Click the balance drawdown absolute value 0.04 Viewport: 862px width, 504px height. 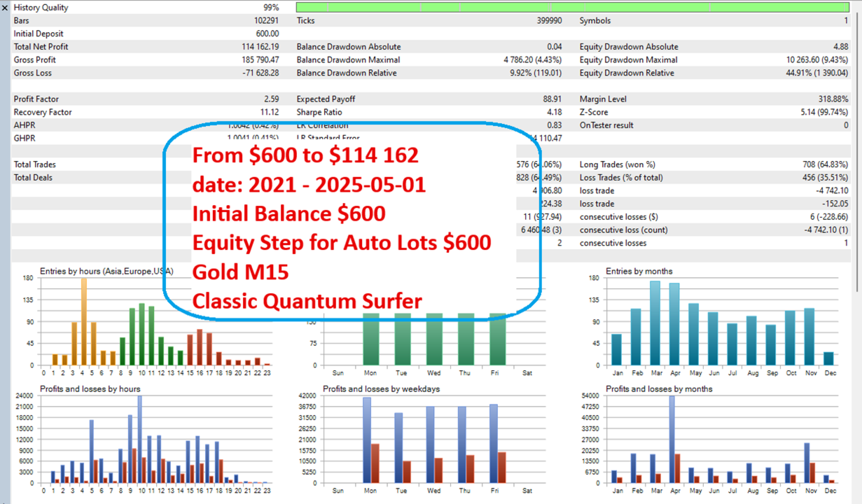coord(554,47)
